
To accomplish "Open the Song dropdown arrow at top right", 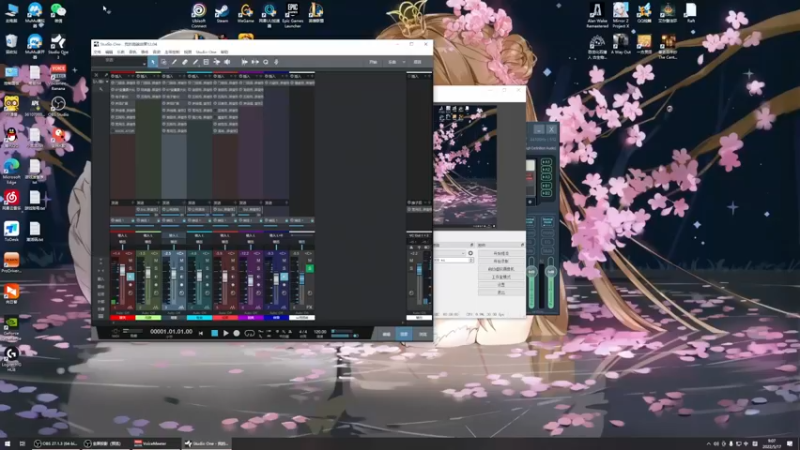I will pyautogui.click(x=404, y=62).
